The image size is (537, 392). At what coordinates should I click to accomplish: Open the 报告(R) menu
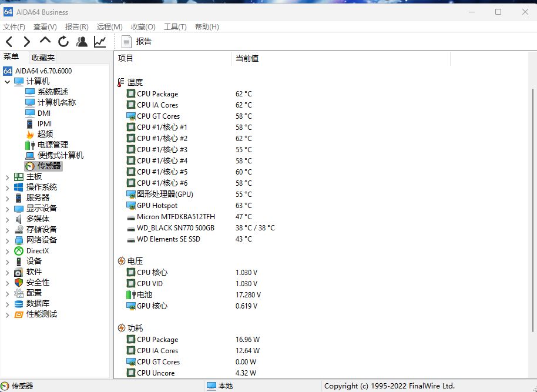pyautogui.click(x=77, y=26)
